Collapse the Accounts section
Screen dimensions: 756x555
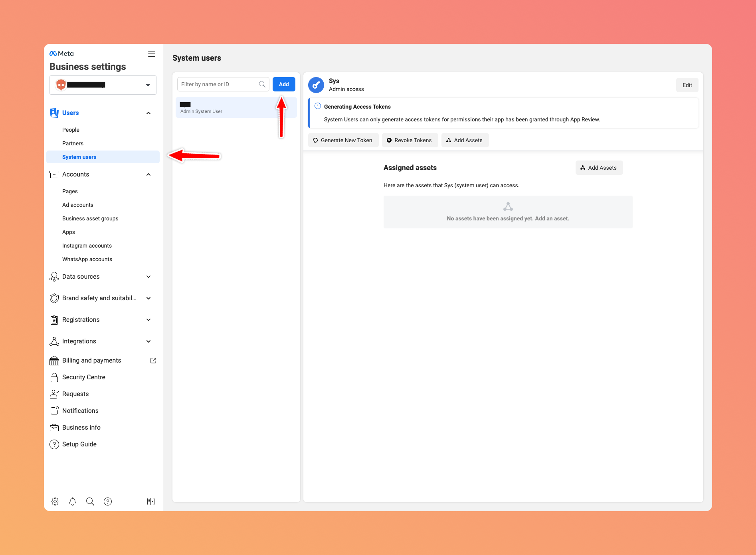[x=148, y=174]
